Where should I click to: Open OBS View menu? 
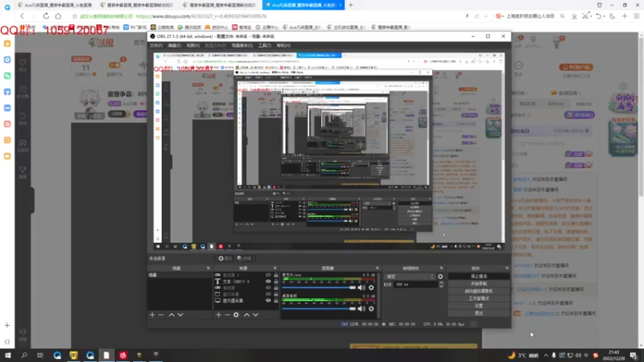(193, 46)
